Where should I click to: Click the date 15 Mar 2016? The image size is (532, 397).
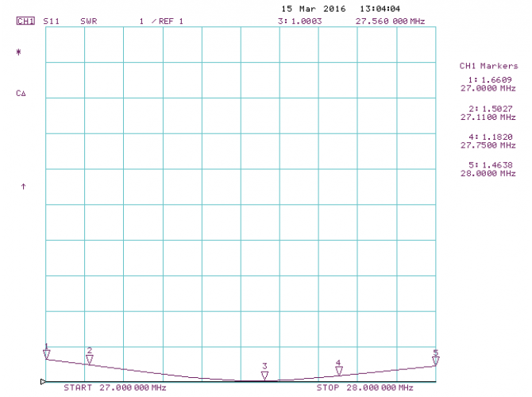point(313,9)
